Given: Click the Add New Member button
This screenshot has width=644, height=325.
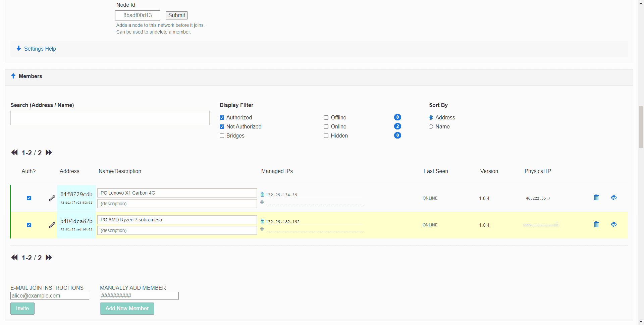Looking at the screenshot, I should coord(127,309).
